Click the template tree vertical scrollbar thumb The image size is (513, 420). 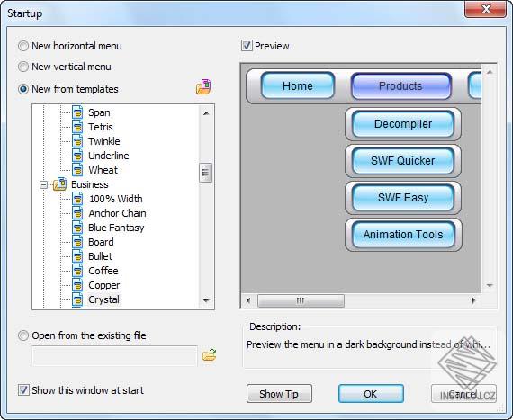tap(206, 173)
